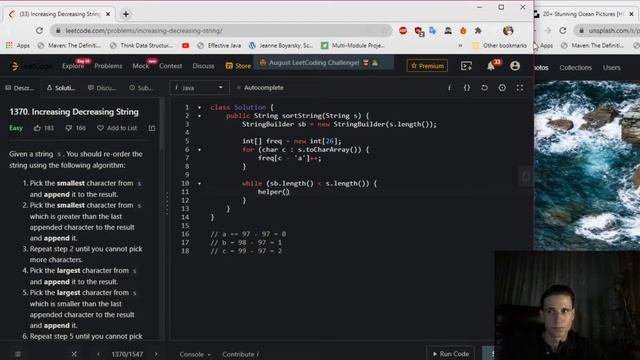Collapse the for loop fold arrow
The width and height of the screenshot is (640, 360).
pos(200,150)
